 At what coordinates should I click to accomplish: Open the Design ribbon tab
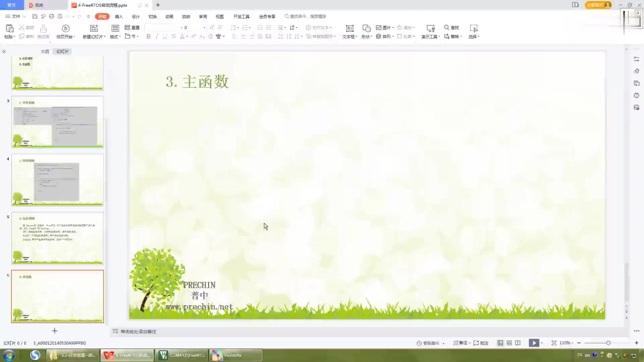[136, 16]
